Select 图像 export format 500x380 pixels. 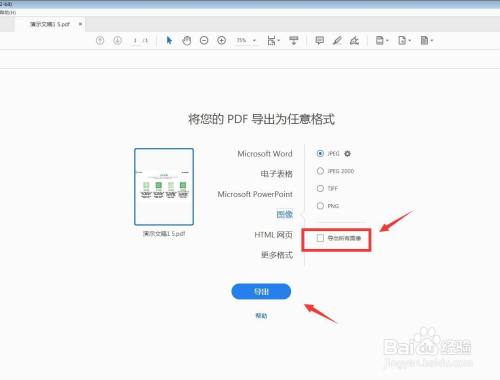click(x=285, y=214)
